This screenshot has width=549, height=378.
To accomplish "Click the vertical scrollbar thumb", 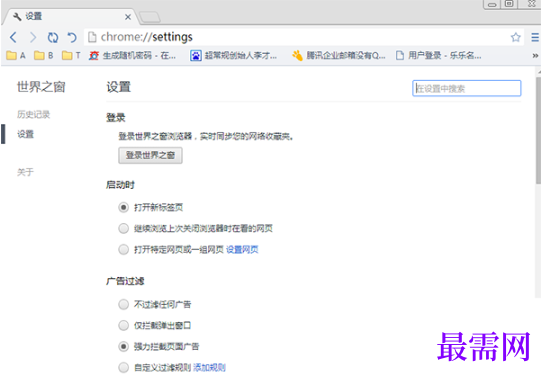I will (x=538, y=130).
